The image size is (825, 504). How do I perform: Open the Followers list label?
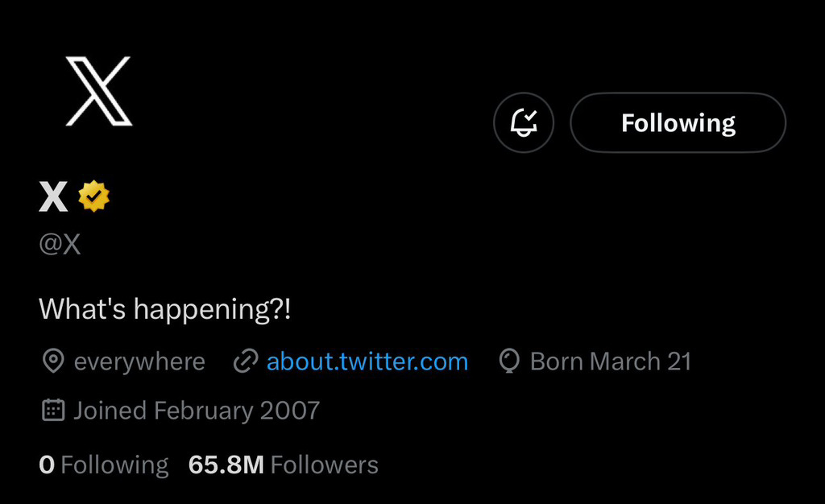(x=324, y=465)
